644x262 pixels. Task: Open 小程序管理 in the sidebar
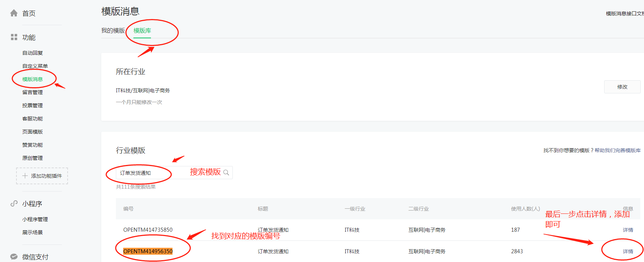click(x=35, y=219)
